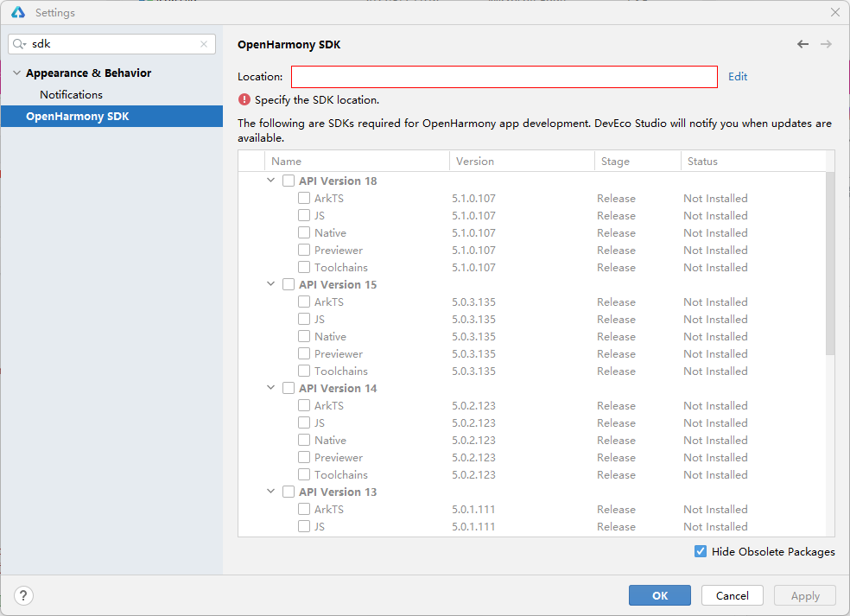850x616 pixels.
Task: Check the API Version 13 checkbox
Action: pyautogui.click(x=289, y=492)
